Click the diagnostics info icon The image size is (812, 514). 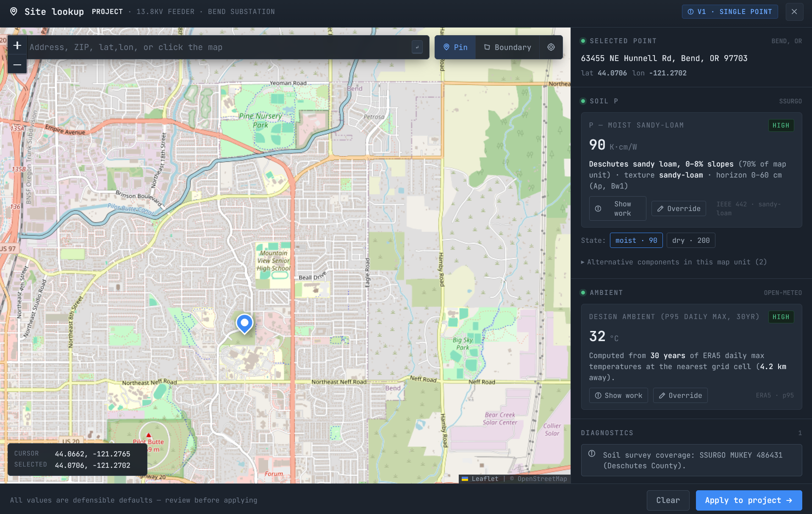point(592,453)
